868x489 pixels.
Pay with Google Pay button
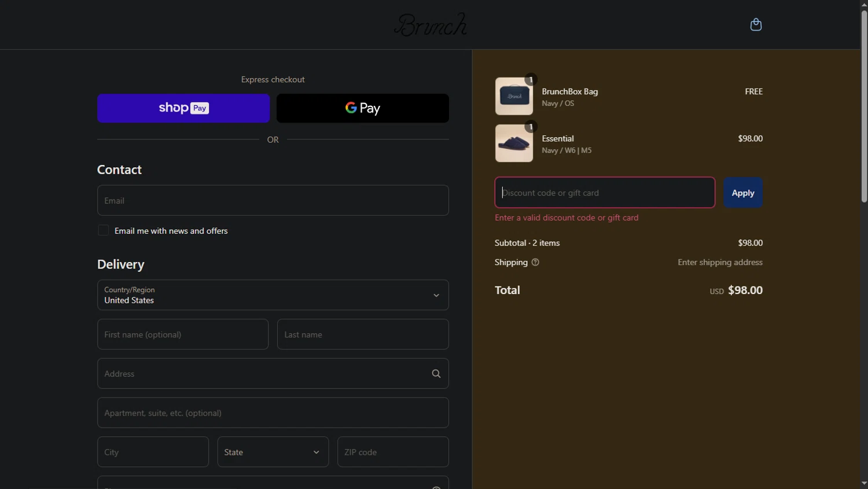[363, 108]
